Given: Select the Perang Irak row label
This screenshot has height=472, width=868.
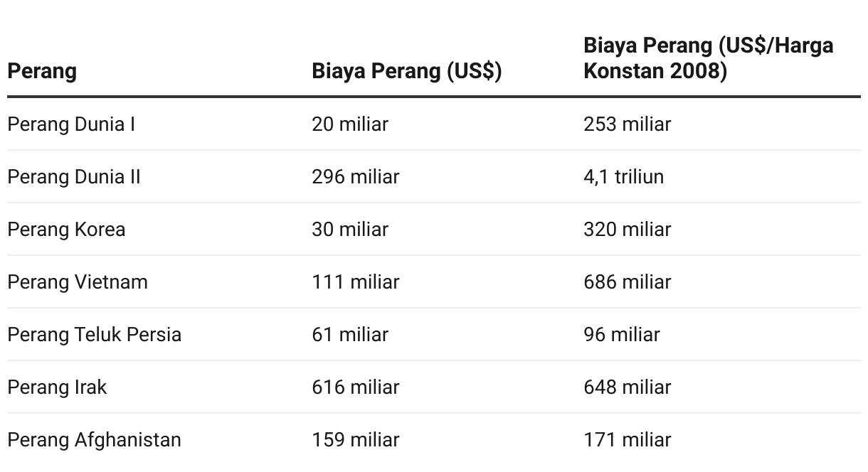Looking at the screenshot, I should coord(57,387).
